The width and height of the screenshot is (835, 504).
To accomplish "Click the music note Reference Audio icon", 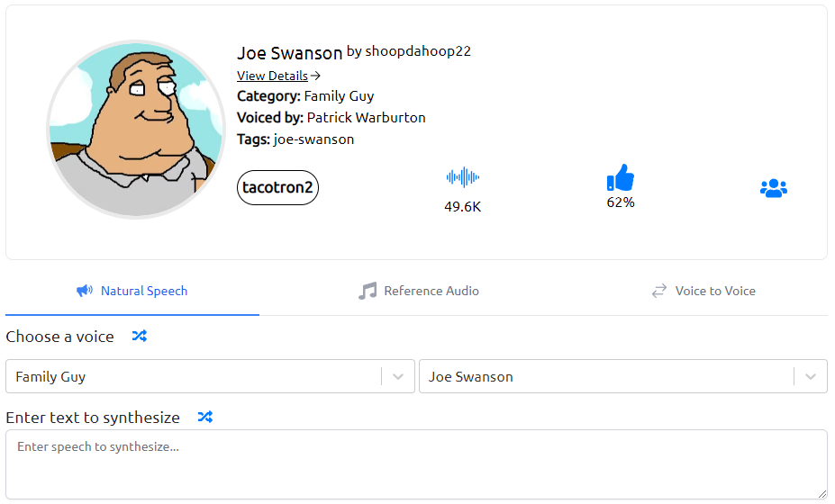I will [x=368, y=291].
